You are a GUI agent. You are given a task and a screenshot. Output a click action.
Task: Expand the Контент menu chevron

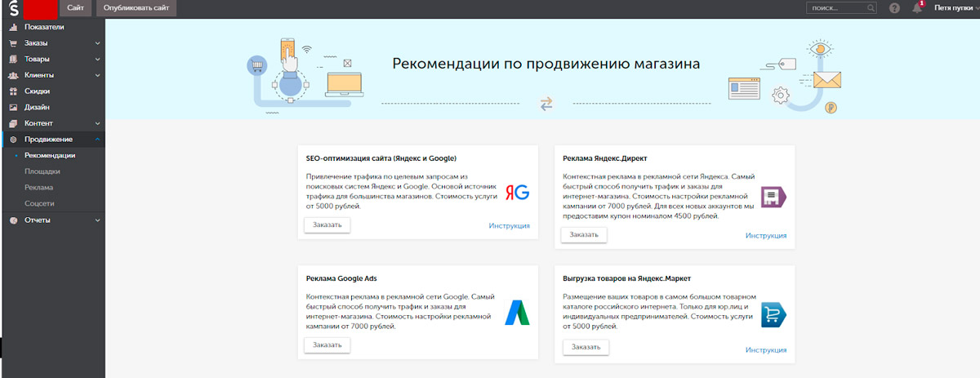[97, 123]
